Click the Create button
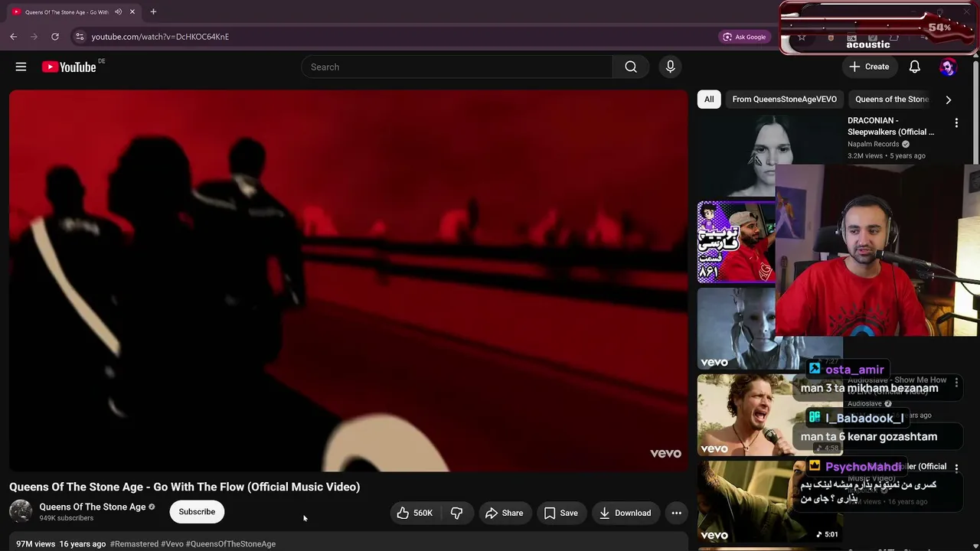The width and height of the screenshot is (980, 551). pyautogui.click(x=869, y=67)
